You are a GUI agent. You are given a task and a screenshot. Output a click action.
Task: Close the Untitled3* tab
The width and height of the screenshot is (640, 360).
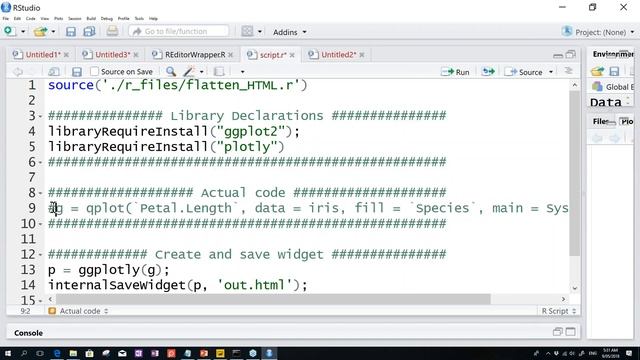(136, 55)
